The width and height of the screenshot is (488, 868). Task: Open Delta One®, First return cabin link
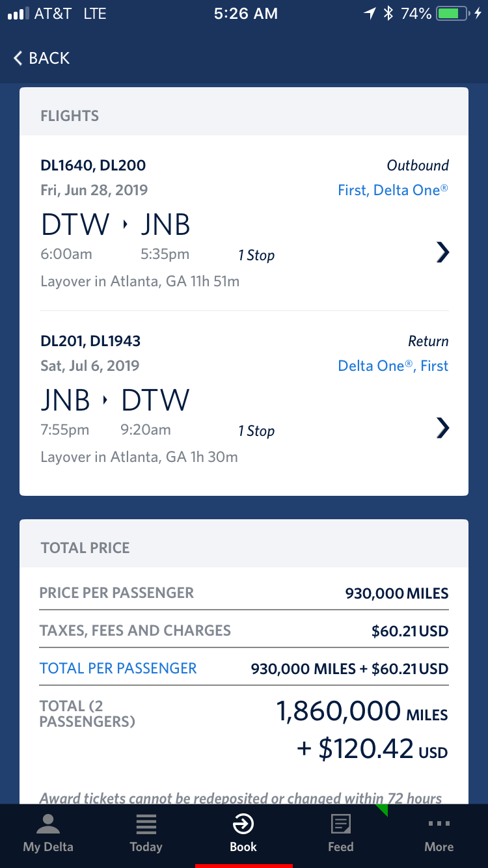pos(393,366)
